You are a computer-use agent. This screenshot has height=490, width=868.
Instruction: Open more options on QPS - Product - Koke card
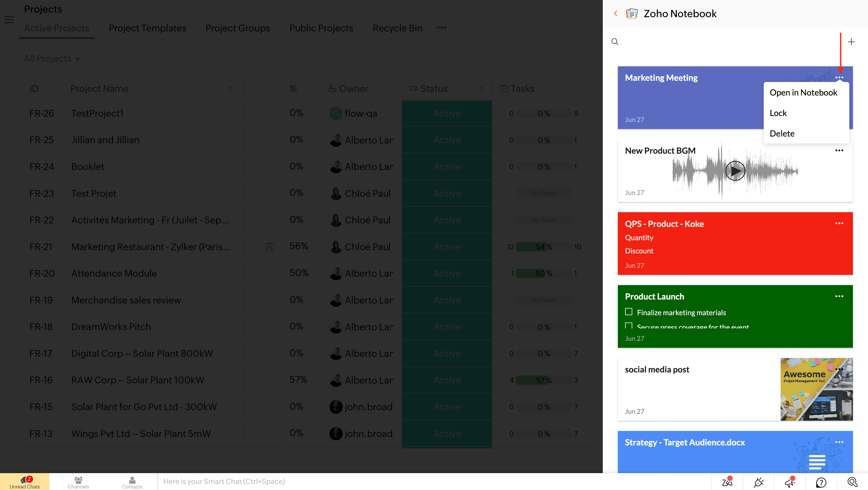click(x=839, y=223)
